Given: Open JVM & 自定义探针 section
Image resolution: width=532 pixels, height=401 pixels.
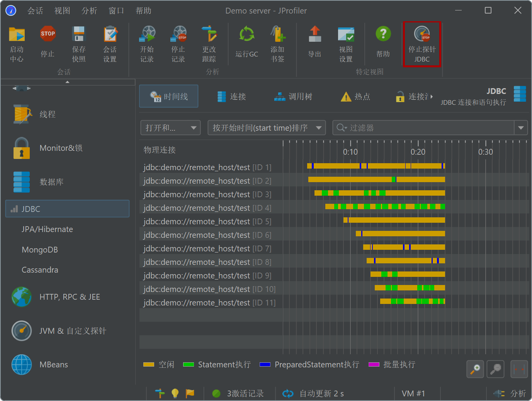Looking at the screenshot, I should [x=58, y=331].
